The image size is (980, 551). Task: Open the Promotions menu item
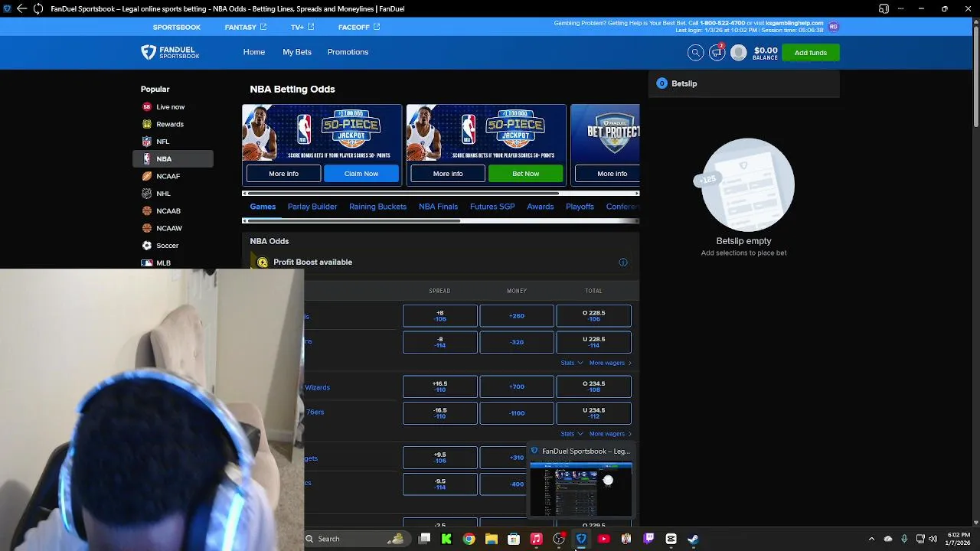(x=348, y=52)
